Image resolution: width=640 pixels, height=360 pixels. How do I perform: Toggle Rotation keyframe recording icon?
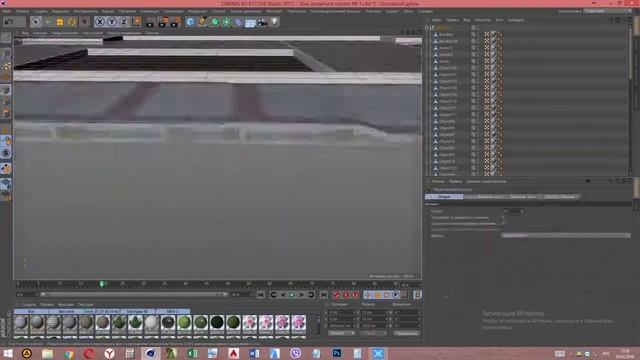coord(387,295)
